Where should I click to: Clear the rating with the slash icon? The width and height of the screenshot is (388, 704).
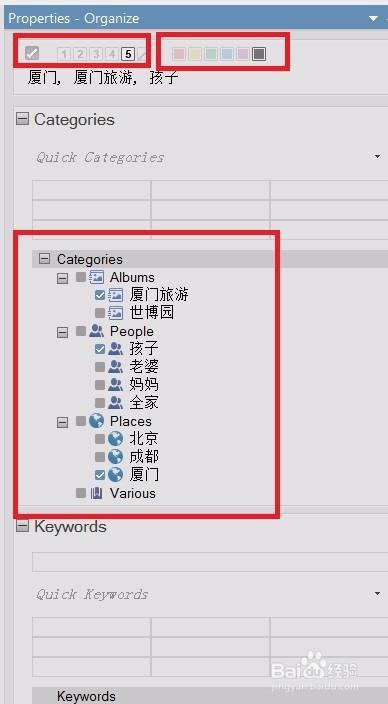[x=141, y=54]
